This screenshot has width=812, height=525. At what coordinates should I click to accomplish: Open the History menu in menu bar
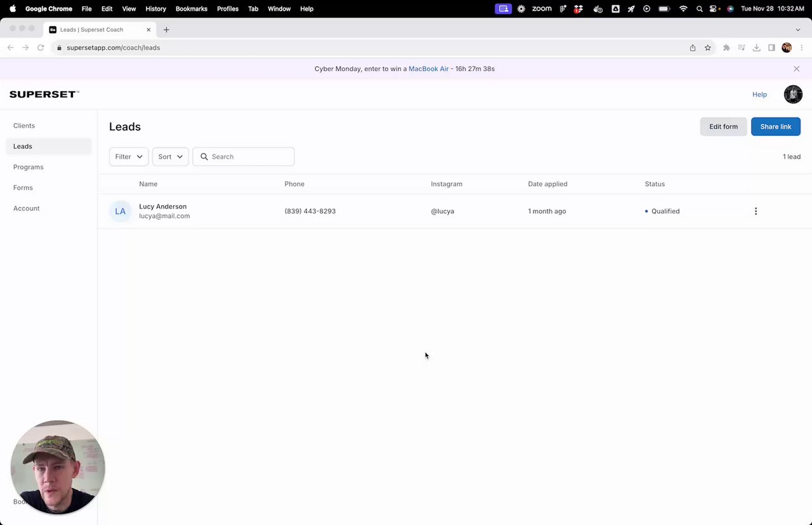coord(155,9)
